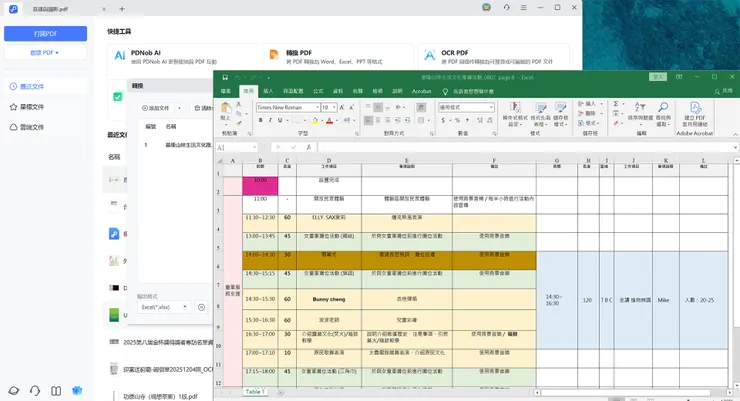The width and height of the screenshot is (740, 401).
Task: Open the font color dropdown arrow
Action: click(x=336, y=121)
